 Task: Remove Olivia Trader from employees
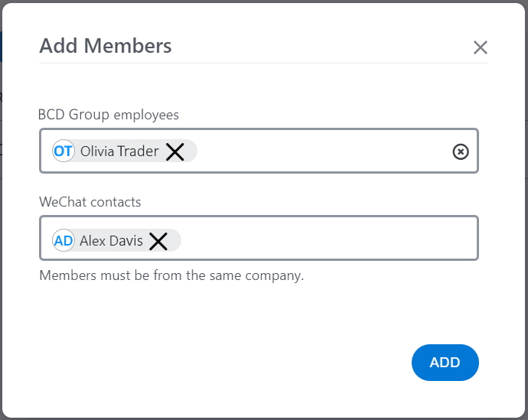pyautogui.click(x=174, y=151)
